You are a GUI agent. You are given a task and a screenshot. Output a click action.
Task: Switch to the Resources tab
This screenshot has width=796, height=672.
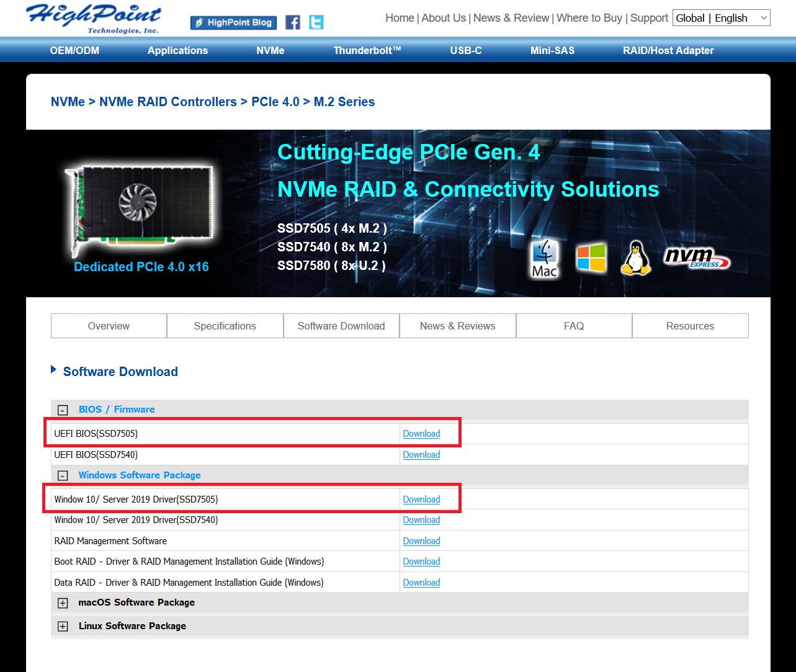[x=690, y=326]
